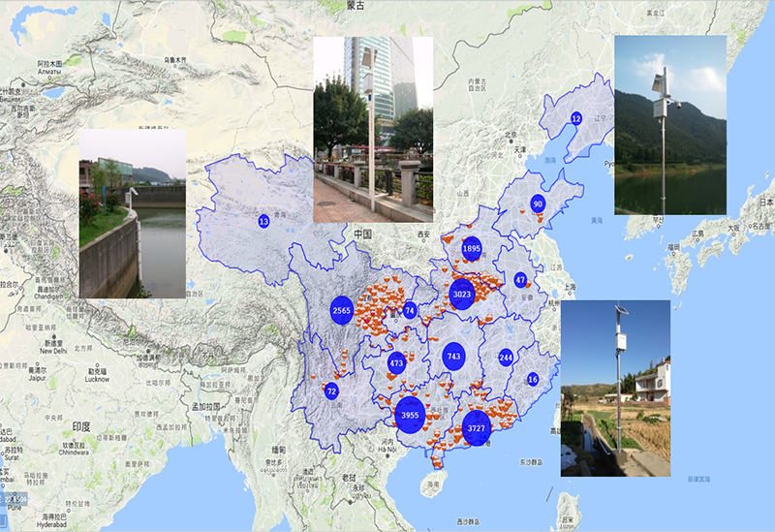Open the canal wall photo thumbnail
This screenshot has height=532, width=775.
(132, 214)
